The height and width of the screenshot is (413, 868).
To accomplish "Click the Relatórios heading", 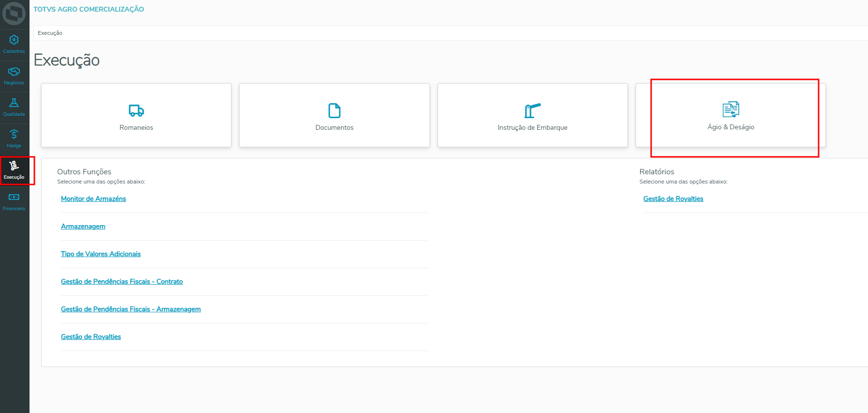I will tap(657, 172).
